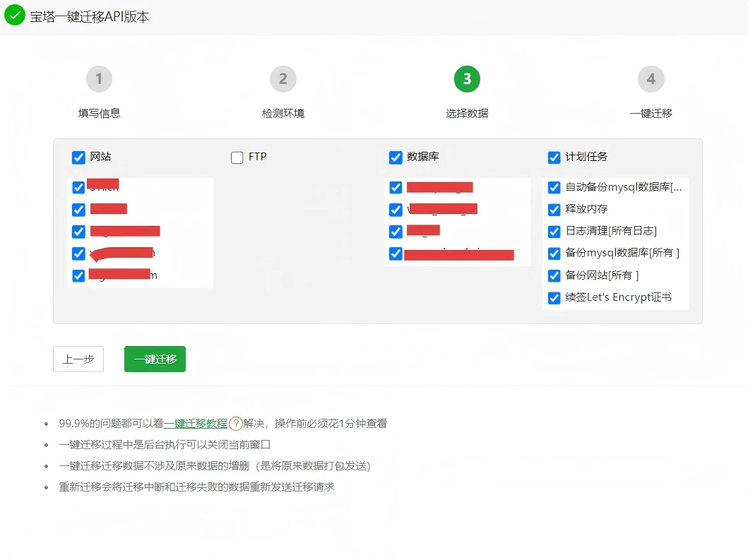
Task: Click the question mark help icon
Action: coord(236,424)
